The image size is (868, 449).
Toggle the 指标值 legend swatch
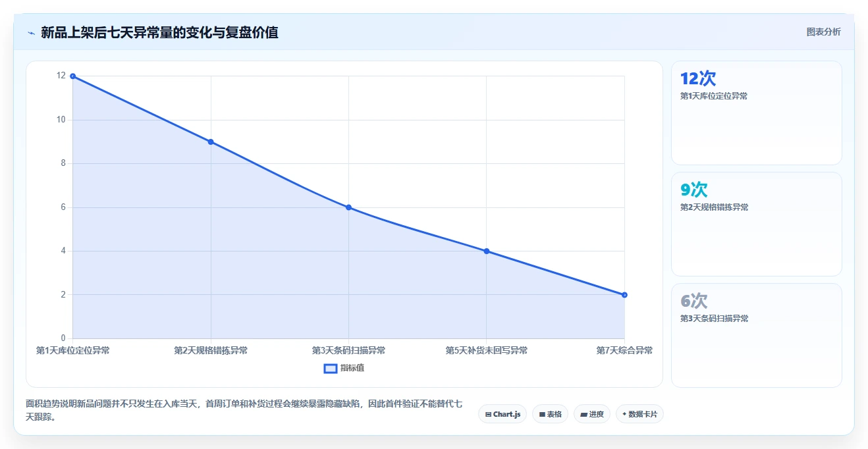(331, 368)
